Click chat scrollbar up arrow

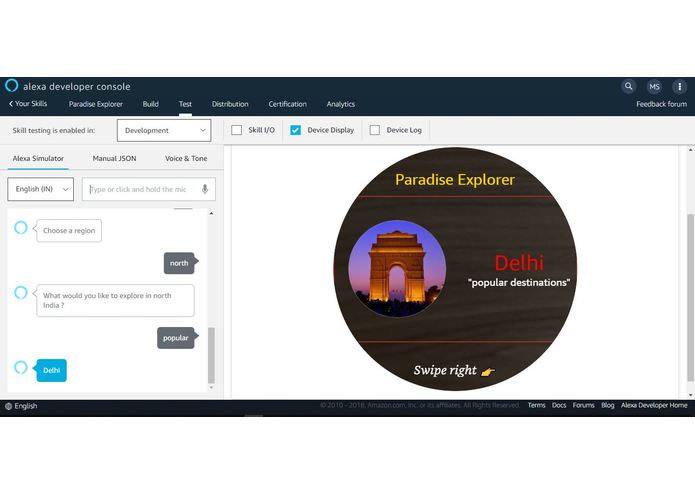coord(211,214)
